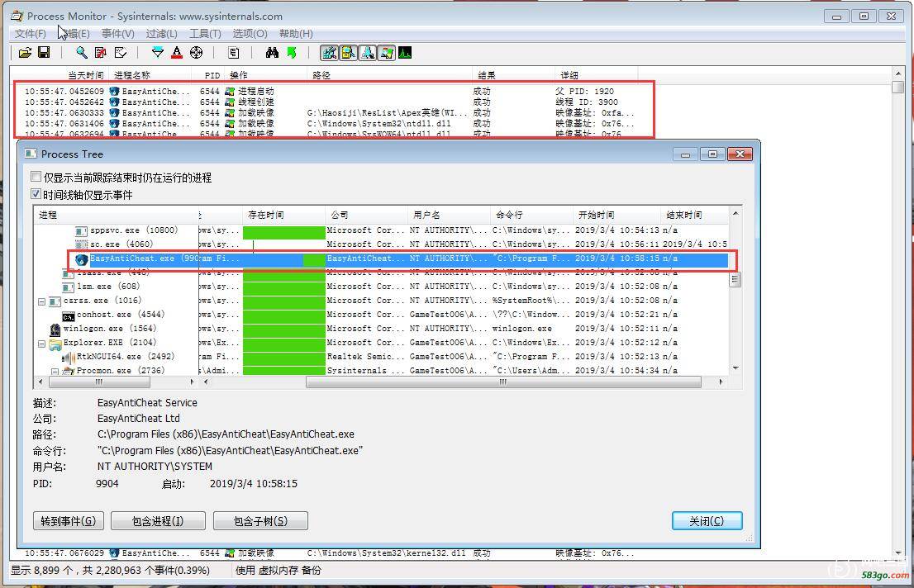Viewport: 914px width, 588px height.
Task: Select lsm.exe (608) in process tree
Action: pos(107,286)
